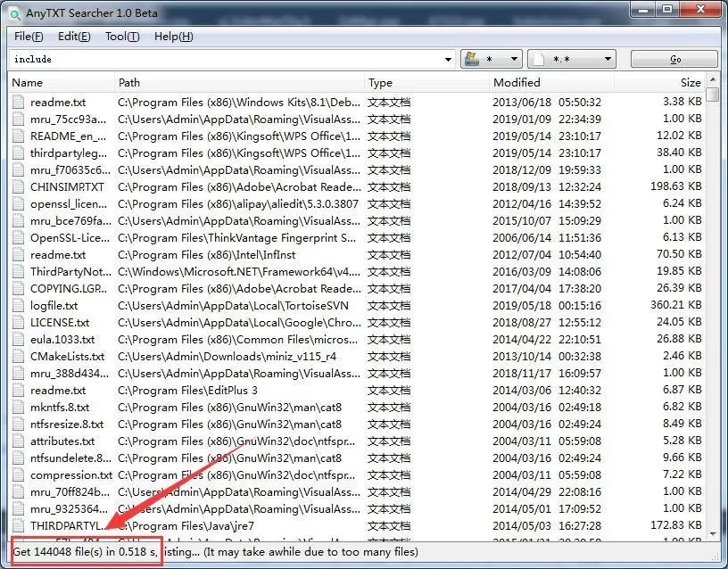728x569 pixels.
Task: Select the eula.1033.txt search result row
Action: pyautogui.click(x=178, y=339)
